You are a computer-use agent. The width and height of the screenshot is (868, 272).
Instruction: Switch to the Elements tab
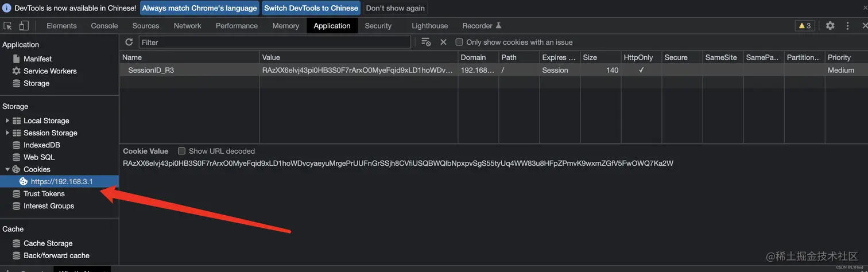pos(61,26)
